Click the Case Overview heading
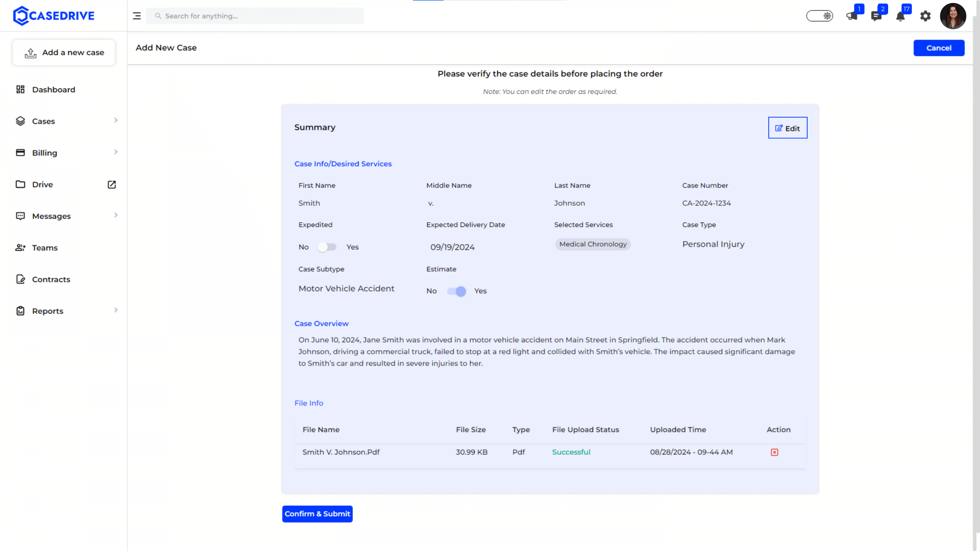This screenshot has height=551, width=980. point(321,323)
